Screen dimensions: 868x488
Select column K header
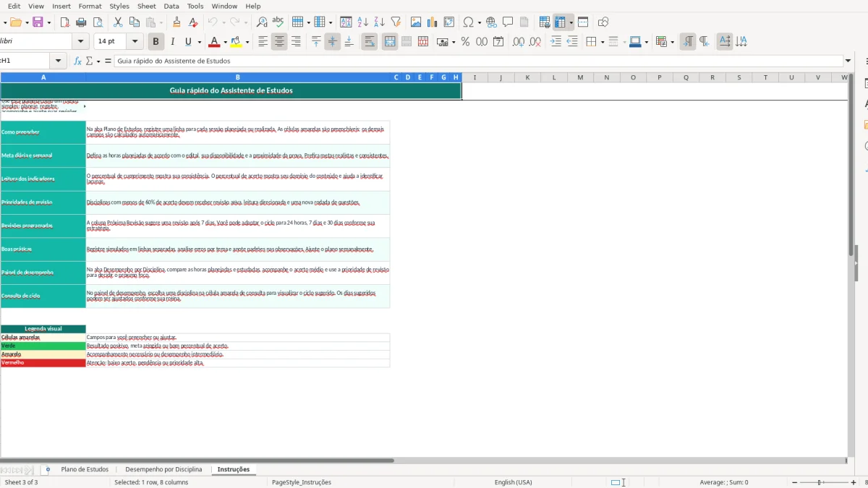pos(527,77)
